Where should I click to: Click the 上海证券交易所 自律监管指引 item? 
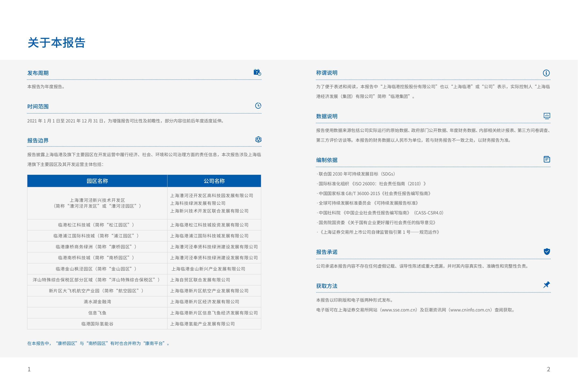point(378,232)
